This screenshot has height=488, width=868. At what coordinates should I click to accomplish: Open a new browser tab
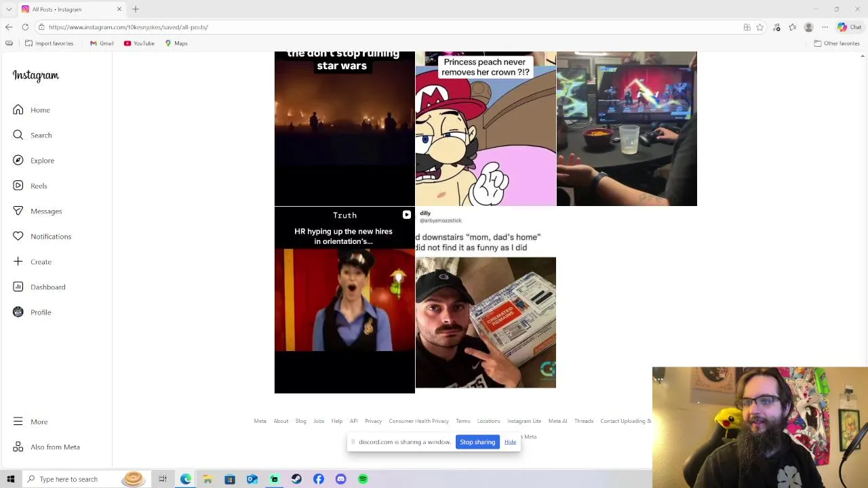tap(136, 9)
